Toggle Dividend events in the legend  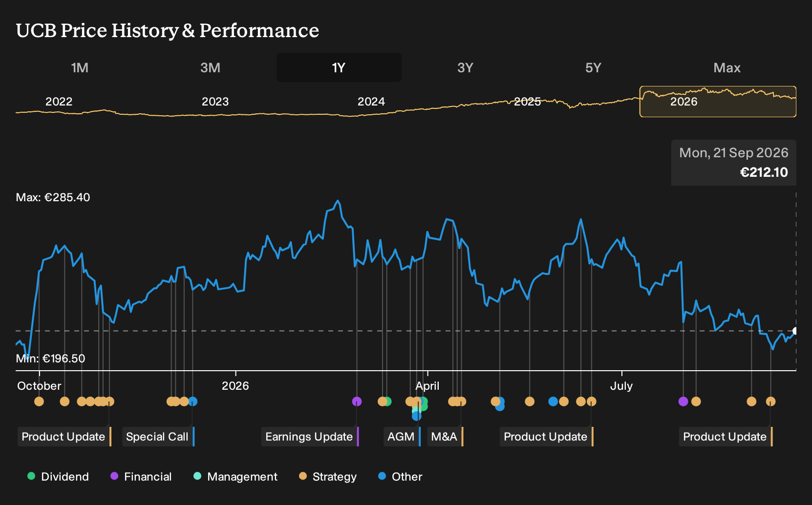[x=58, y=477]
